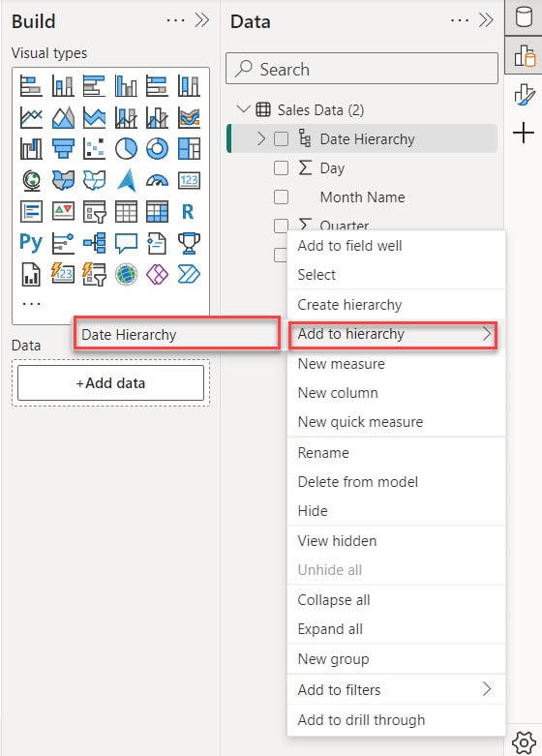Viewport: 542px width, 756px height.
Task: Select the Power Automate visual
Action: tap(189, 274)
